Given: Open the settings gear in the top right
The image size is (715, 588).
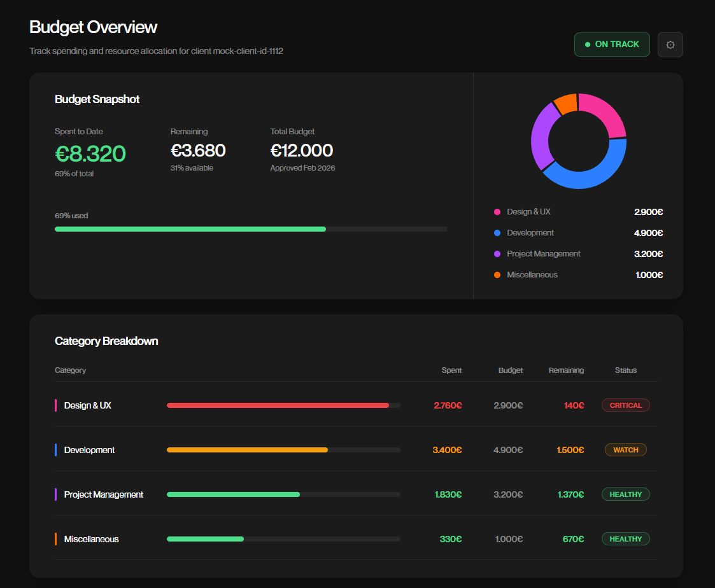Looking at the screenshot, I should tap(670, 45).
